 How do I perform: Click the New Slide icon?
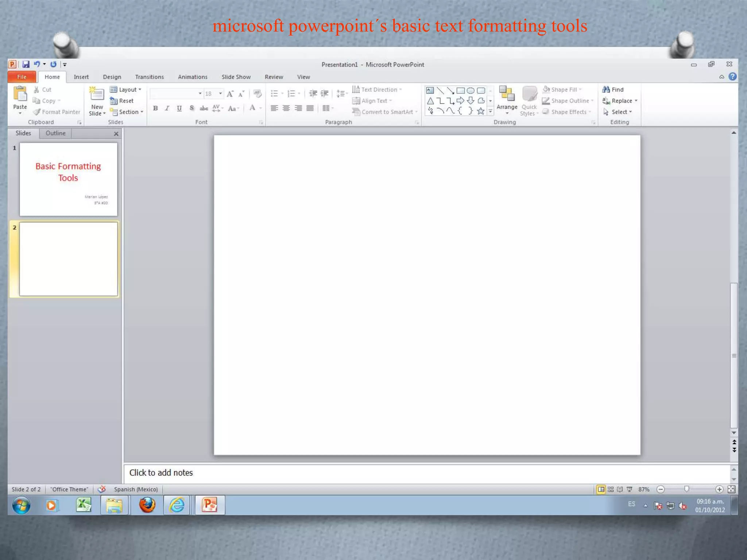[97, 95]
